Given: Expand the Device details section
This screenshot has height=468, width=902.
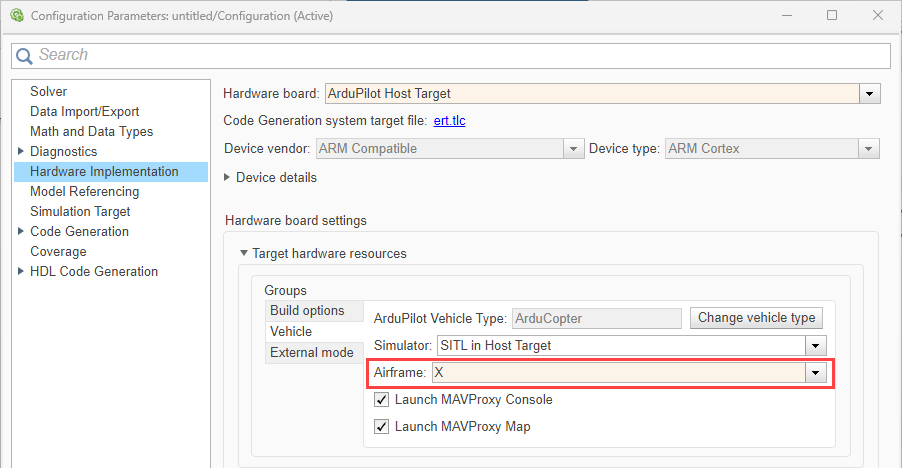Looking at the screenshot, I should point(228,177).
